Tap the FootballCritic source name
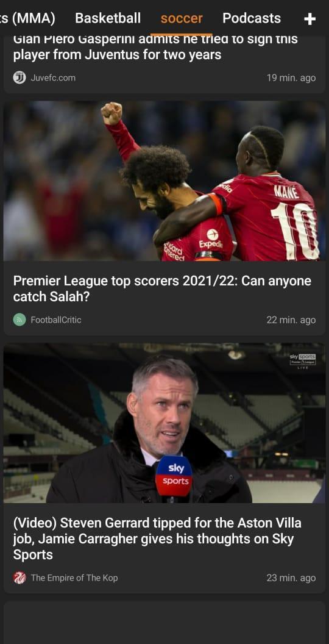Image resolution: width=329 pixels, height=644 pixels. pyautogui.click(x=56, y=320)
